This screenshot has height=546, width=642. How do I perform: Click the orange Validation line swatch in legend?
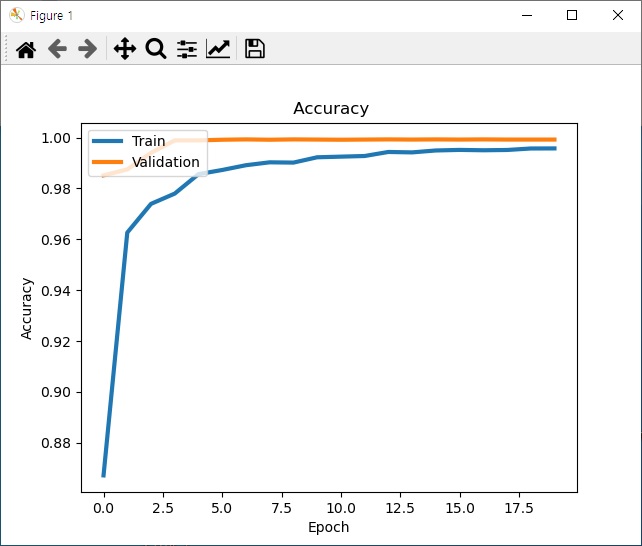(108, 162)
